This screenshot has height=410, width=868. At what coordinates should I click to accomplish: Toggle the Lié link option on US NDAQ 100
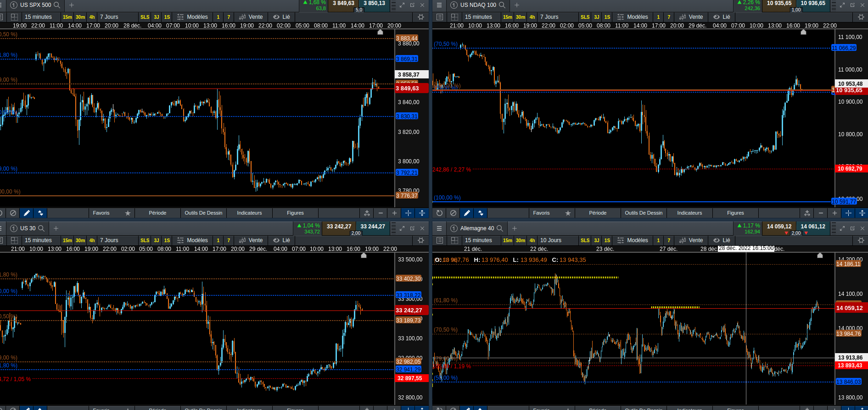(x=722, y=17)
